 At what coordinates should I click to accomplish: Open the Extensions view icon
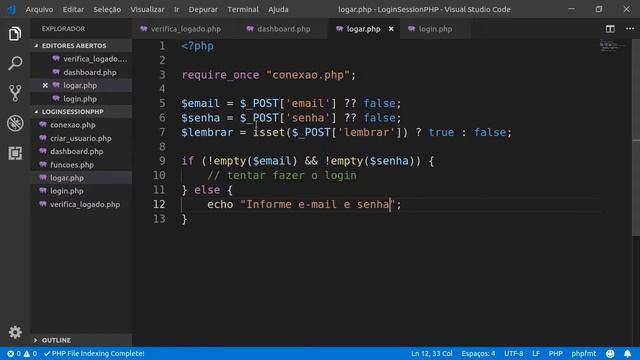click(15, 153)
